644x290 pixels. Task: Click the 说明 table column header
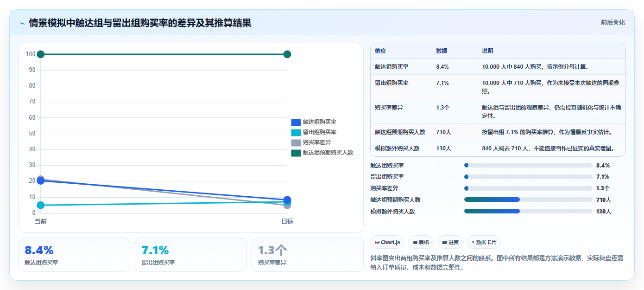coord(487,51)
